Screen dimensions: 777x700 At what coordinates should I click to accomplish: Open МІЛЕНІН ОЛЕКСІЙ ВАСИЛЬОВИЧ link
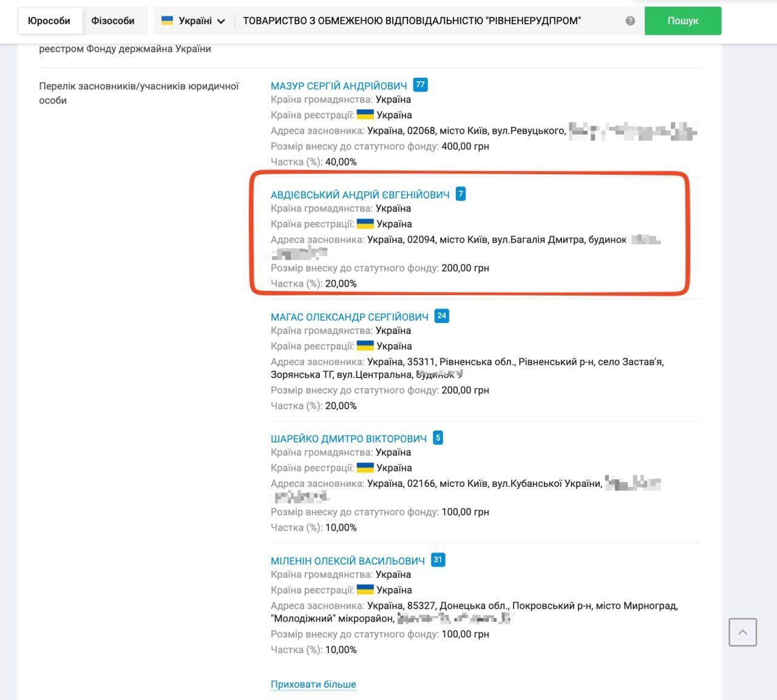348,561
